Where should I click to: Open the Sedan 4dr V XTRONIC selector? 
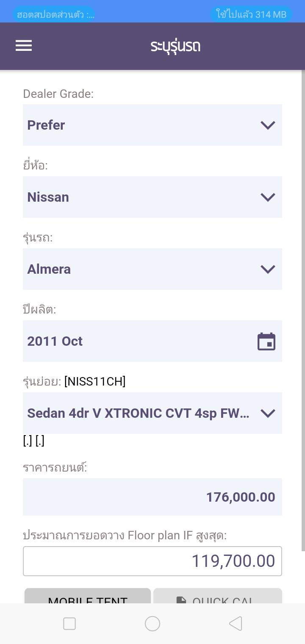(138, 413)
